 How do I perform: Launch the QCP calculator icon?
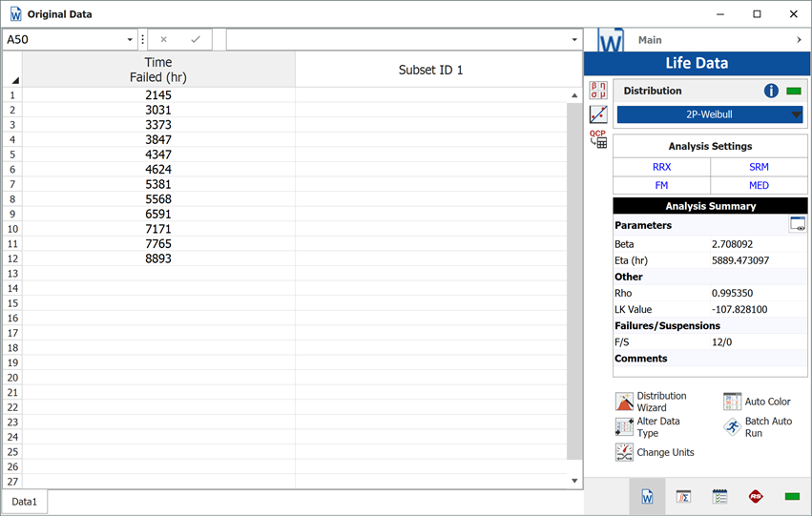click(x=598, y=139)
